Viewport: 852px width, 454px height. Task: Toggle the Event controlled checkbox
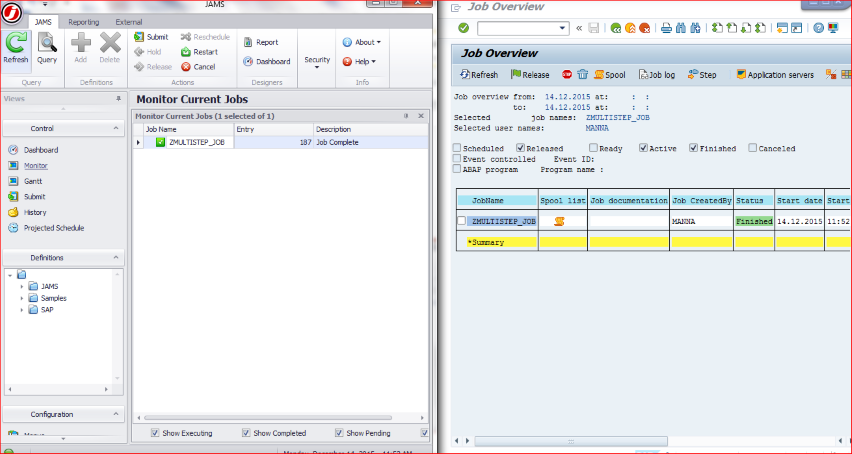(457, 159)
